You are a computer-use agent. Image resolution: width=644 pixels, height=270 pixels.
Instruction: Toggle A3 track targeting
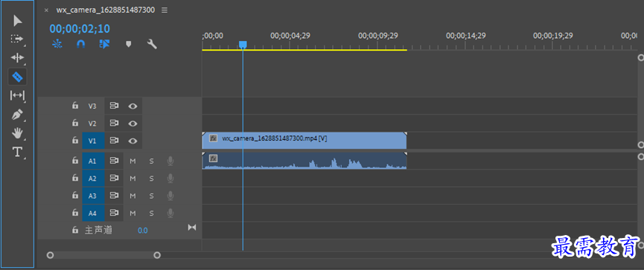(92, 196)
